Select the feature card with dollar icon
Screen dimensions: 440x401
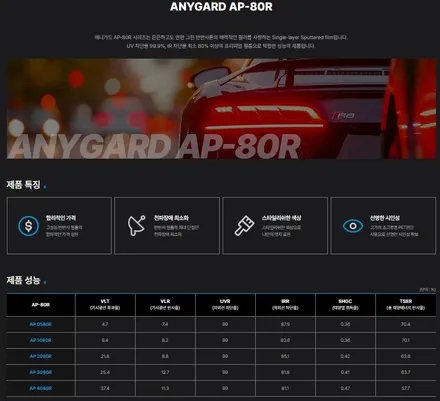59,226
